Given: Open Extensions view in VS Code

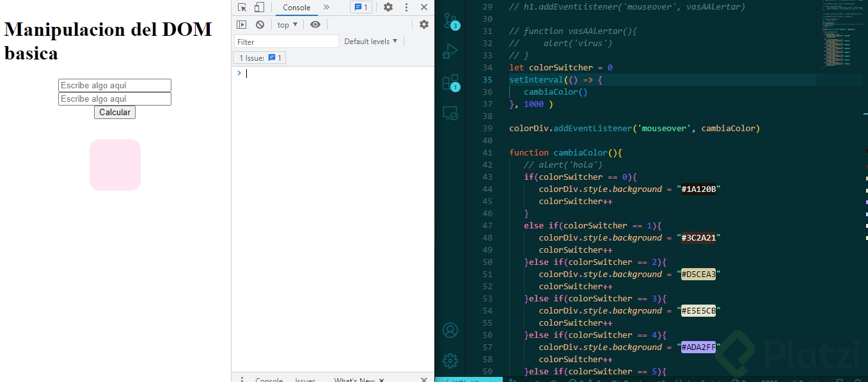Looking at the screenshot, I should click(450, 83).
